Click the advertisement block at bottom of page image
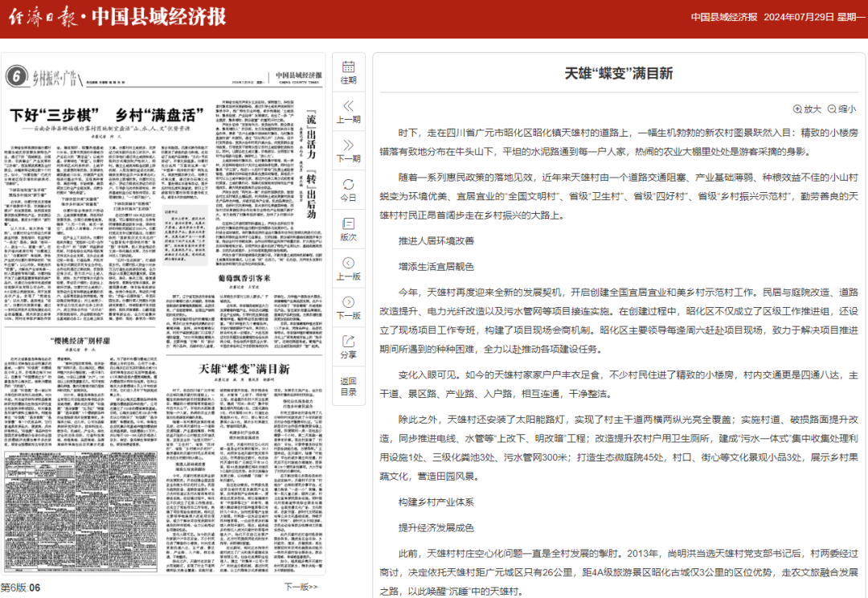This screenshot has width=868, height=598. click(81, 512)
